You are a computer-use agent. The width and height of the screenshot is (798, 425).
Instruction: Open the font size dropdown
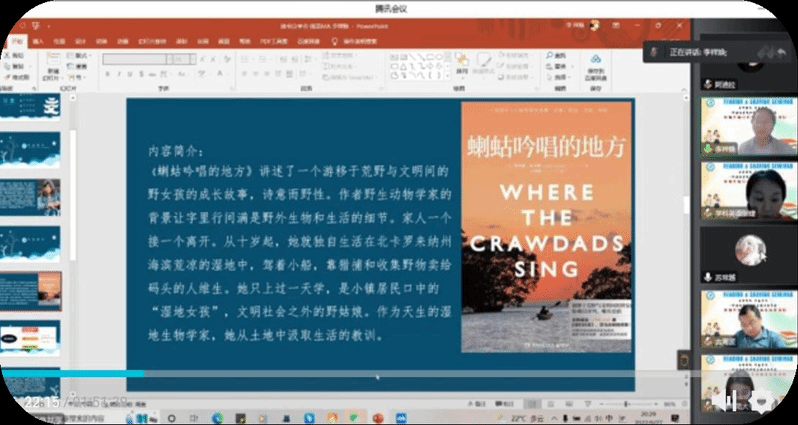(192, 58)
